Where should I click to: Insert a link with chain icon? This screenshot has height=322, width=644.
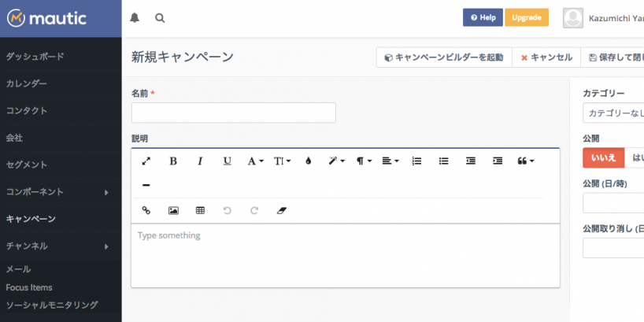pyautogui.click(x=146, y=210)
